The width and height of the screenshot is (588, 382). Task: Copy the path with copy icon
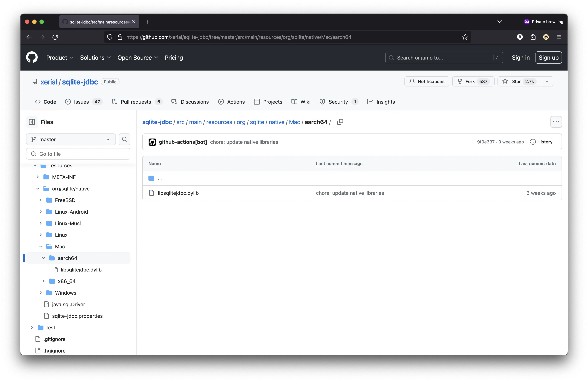coord(340,122)
